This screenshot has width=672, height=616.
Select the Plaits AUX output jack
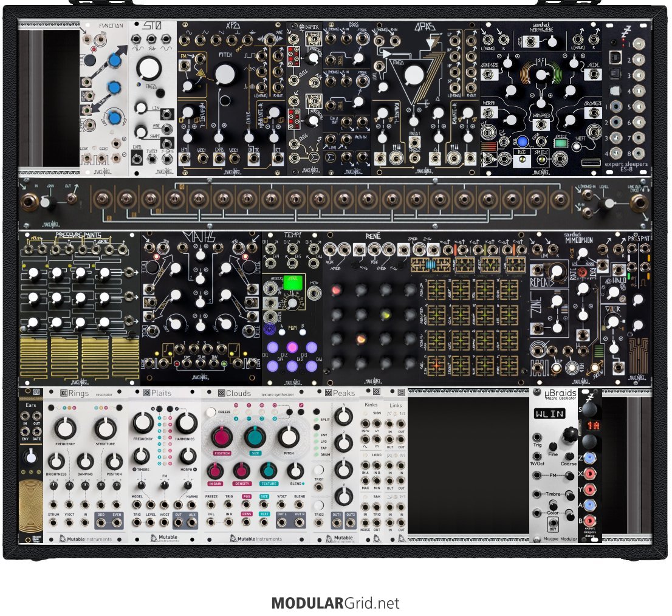191,522
